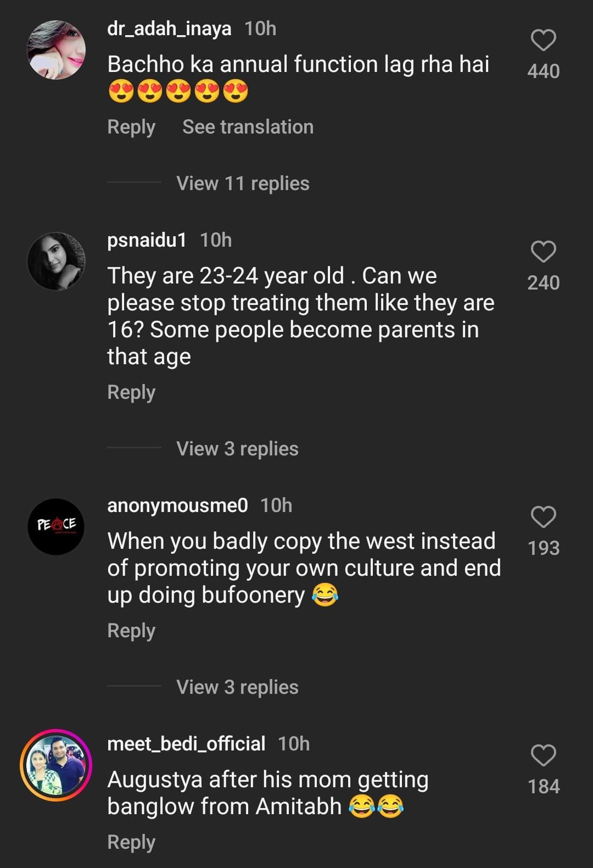Open anonymousme0's PEACE avatar

click(57, 526)
